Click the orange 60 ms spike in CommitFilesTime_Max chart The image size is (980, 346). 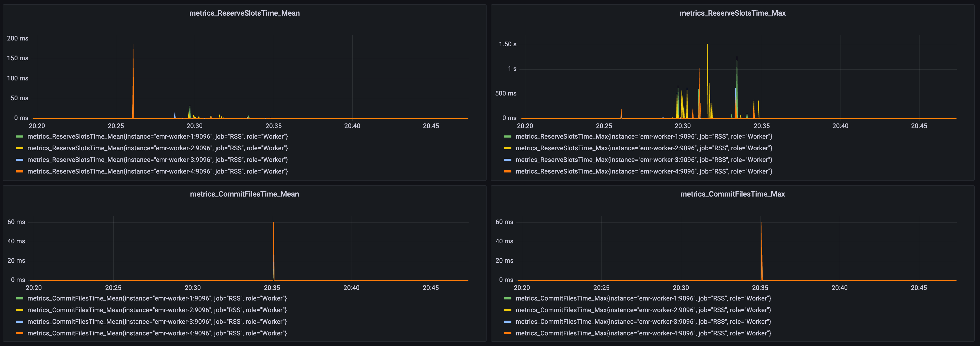tap(762, 251)
